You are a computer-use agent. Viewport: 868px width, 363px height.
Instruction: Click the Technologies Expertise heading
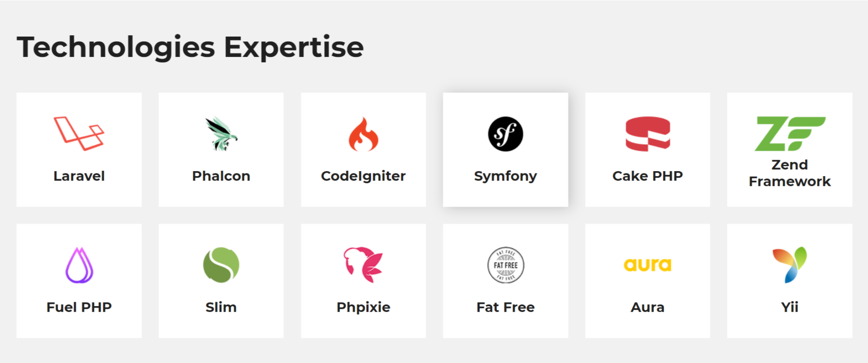point(190,46)
